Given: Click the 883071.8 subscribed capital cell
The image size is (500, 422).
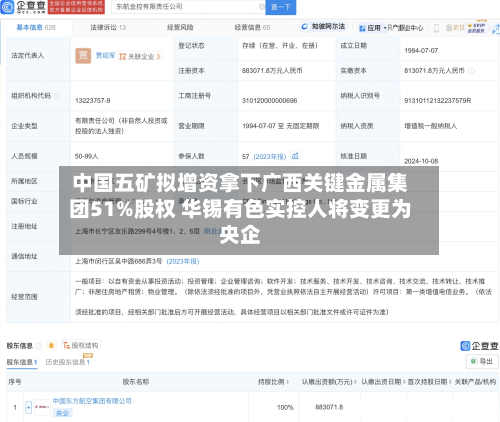Looking at the screenshot, I should coord(329,407).
